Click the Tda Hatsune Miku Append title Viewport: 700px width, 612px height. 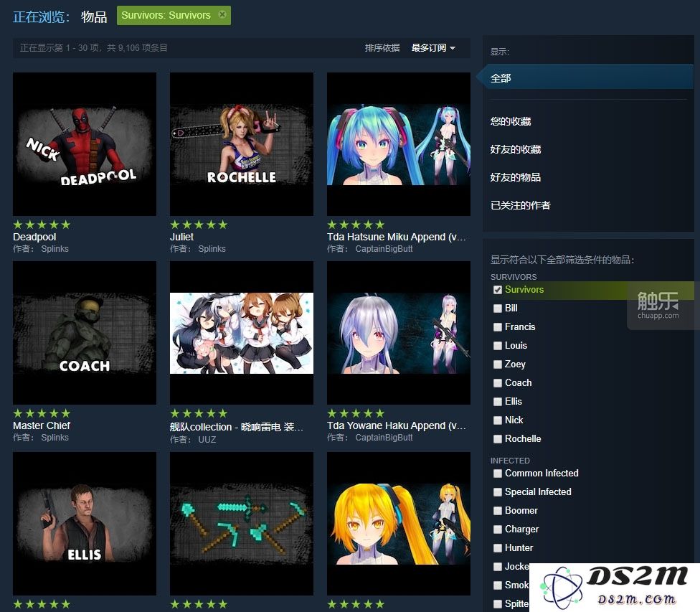[x=397, y=237]
